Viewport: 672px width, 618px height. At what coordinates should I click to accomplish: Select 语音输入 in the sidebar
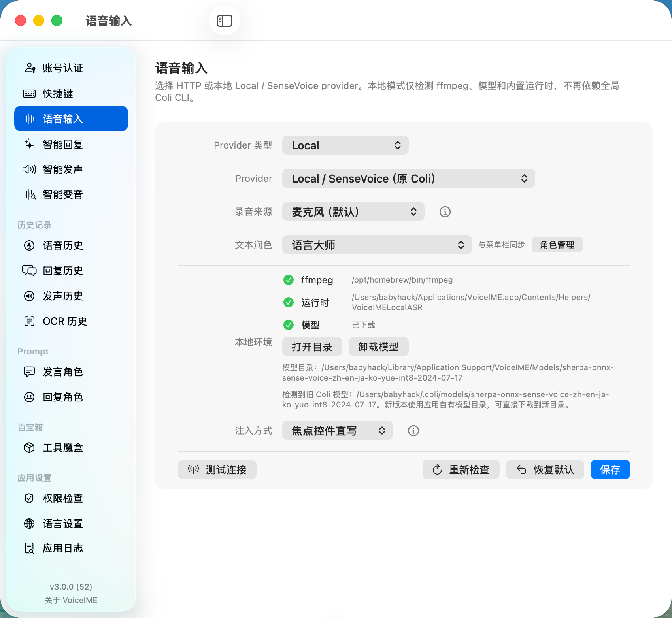tap(71, 119)
